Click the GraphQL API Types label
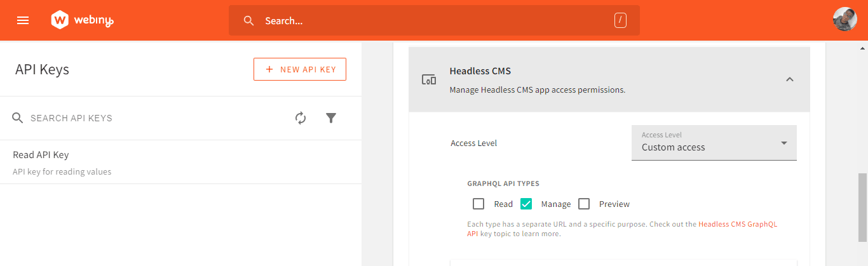Image resolution: width=868 pixels, height=266 pixels. [503, 183]
